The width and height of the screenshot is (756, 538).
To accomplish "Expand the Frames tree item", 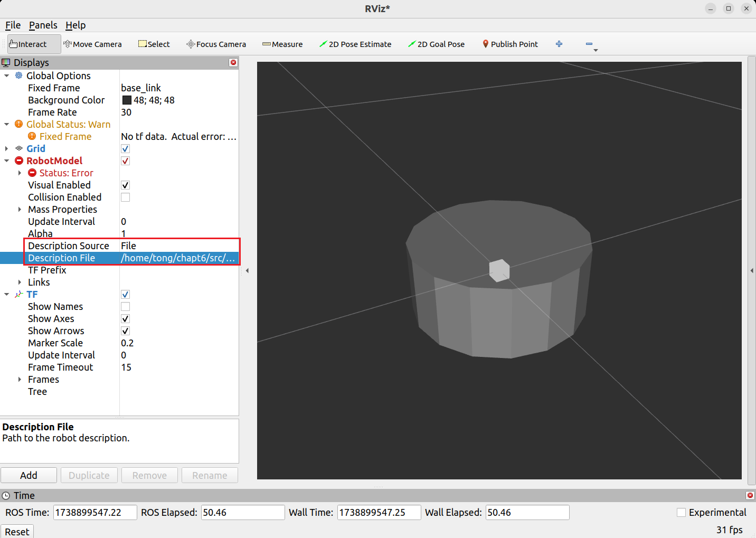I will (x=20, y=380).
